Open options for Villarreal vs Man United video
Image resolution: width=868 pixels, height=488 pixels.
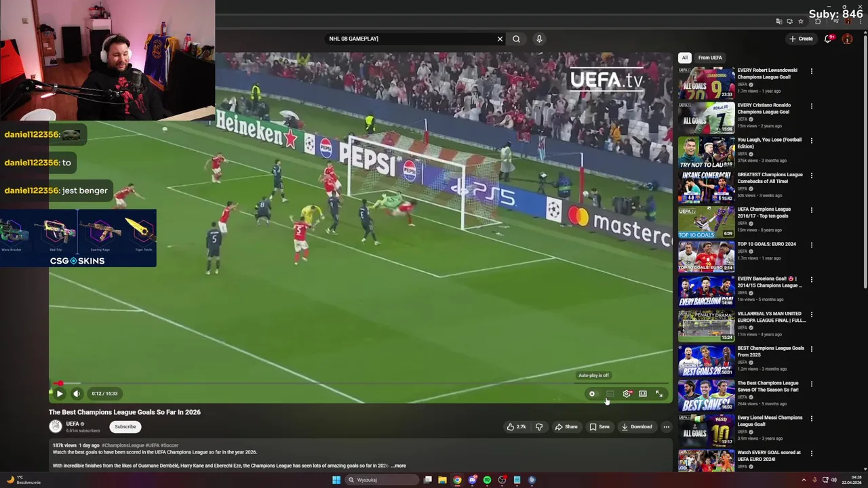click(811, 314)
